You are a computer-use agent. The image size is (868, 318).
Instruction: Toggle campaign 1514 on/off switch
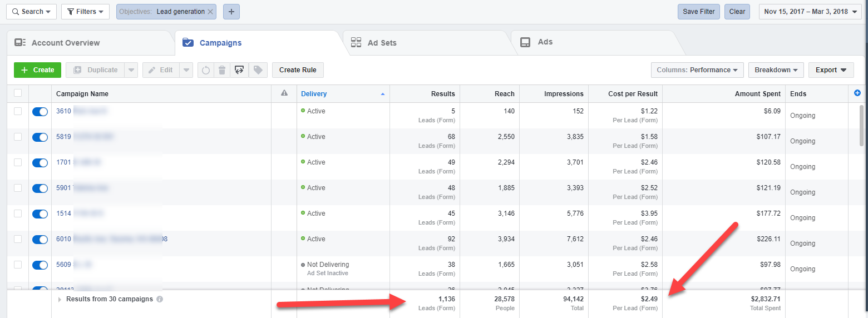[x=40, y=214]
